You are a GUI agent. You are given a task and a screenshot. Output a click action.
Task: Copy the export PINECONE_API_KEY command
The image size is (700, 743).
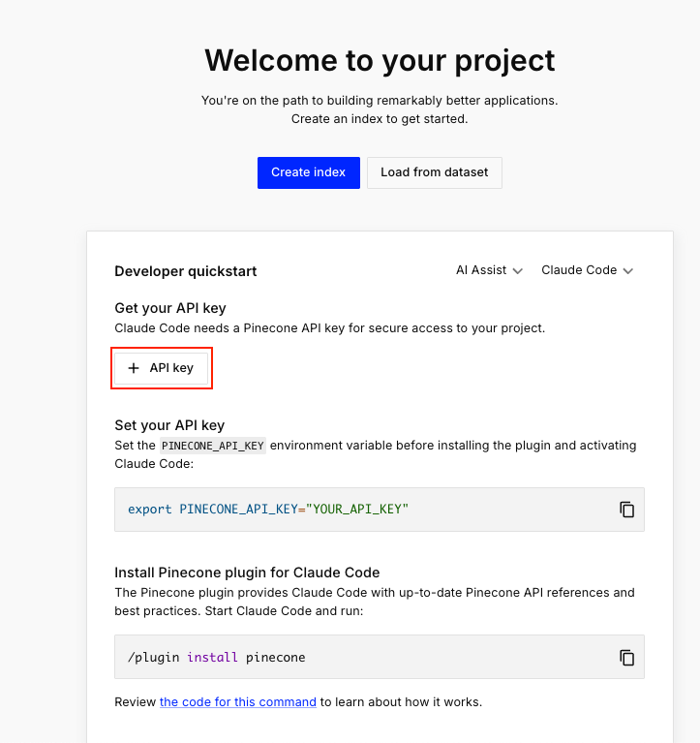[x=626, y=510]
